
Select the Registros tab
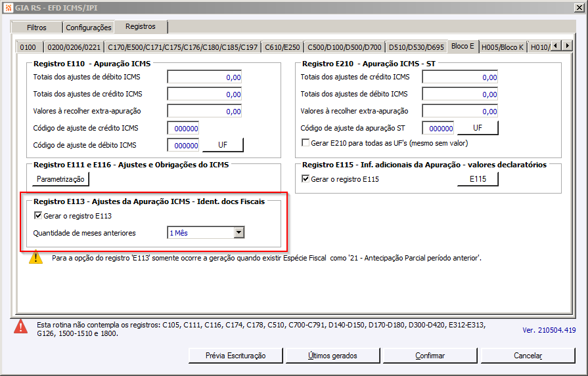tap(141, 27)
